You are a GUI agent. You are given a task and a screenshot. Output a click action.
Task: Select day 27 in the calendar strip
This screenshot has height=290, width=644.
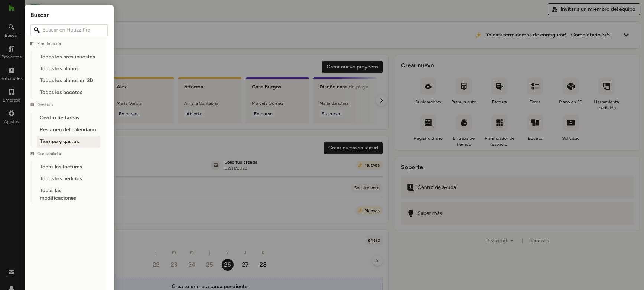pos(245,265)
